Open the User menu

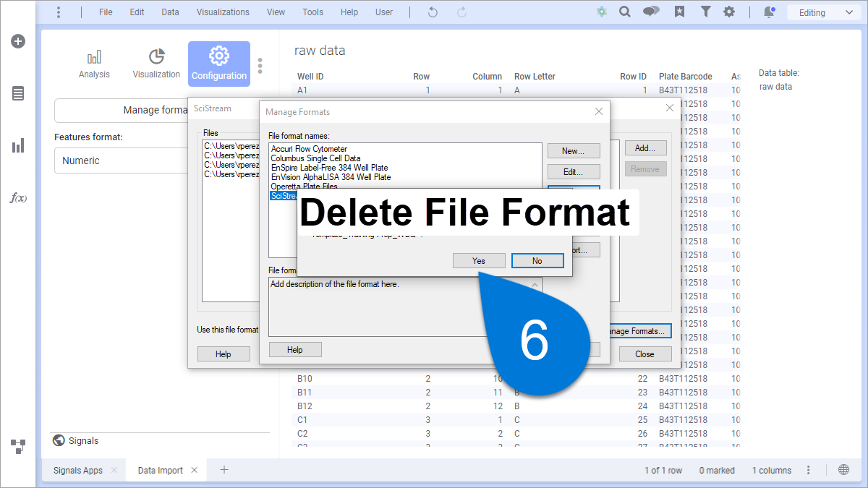tap(384, 12)
